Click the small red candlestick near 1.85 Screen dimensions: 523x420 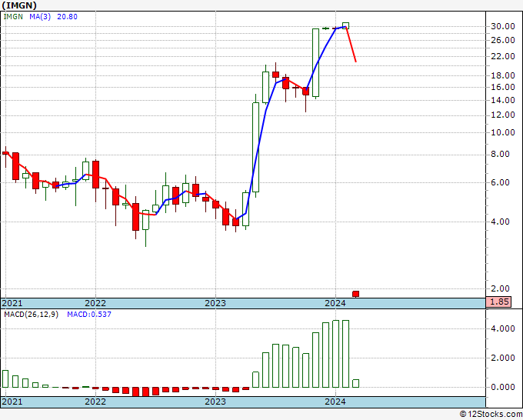tap(356, 294)
